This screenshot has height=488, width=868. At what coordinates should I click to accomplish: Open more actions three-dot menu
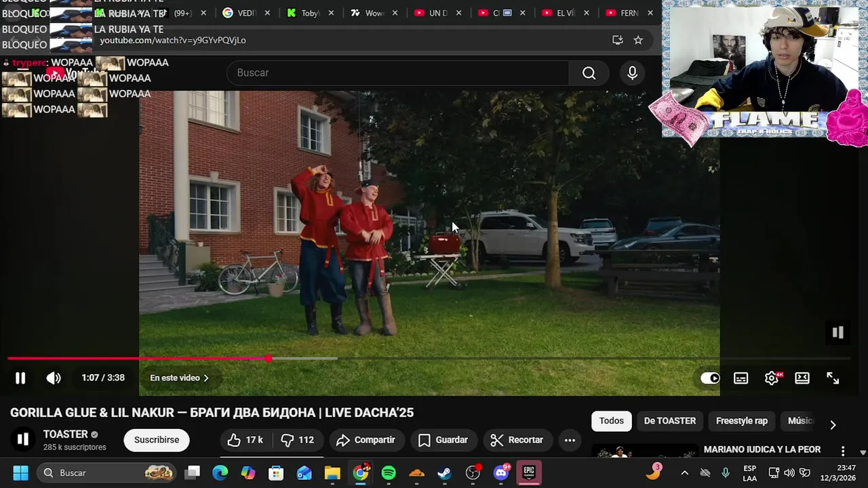pyautogui.click(x=570, y=440)
